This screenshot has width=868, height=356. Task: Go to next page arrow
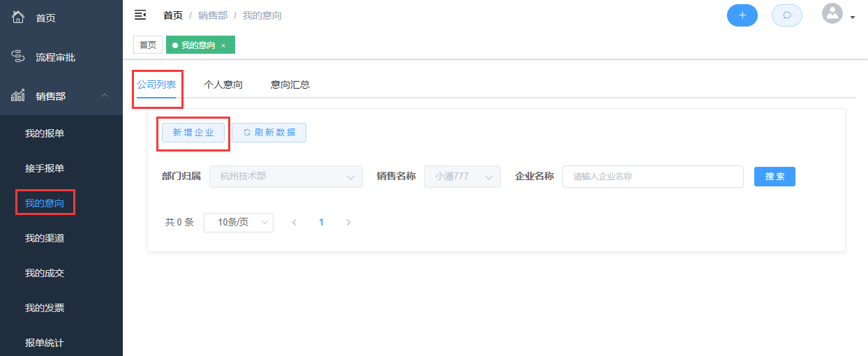(348, 223)
